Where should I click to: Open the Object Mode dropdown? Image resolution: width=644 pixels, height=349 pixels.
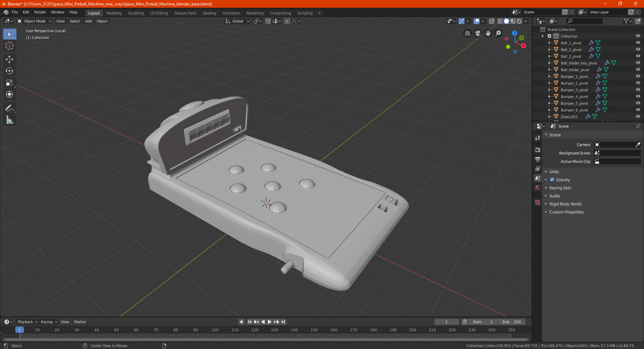(34, 21)
